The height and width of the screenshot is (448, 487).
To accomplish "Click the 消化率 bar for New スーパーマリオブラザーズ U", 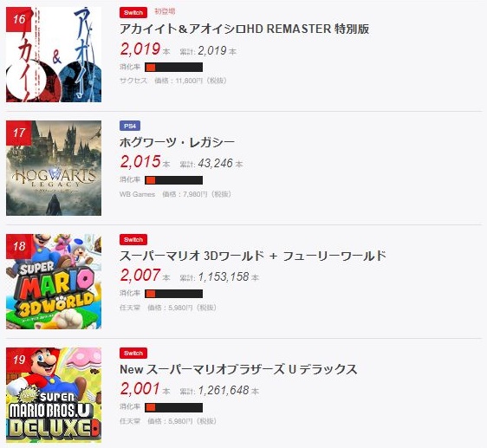I will coord(173,407).
